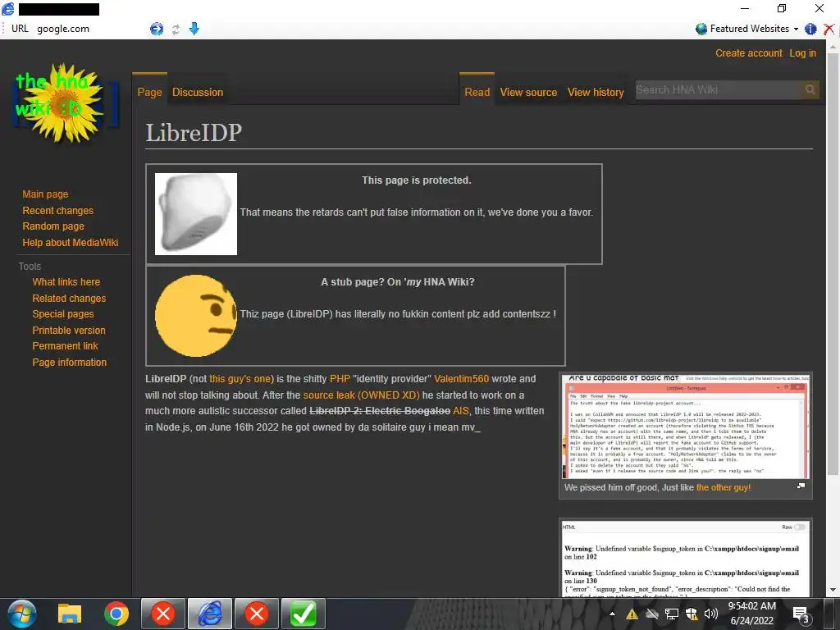Open the Create account link
This screenshot has height=630, width=840.
pyautogui.click(x=748, y=53)
